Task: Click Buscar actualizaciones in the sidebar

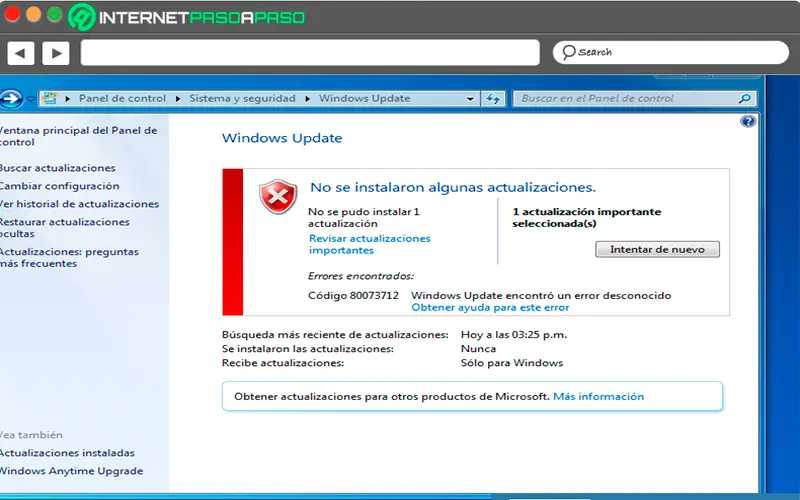Action: click(x=58, y=168)
